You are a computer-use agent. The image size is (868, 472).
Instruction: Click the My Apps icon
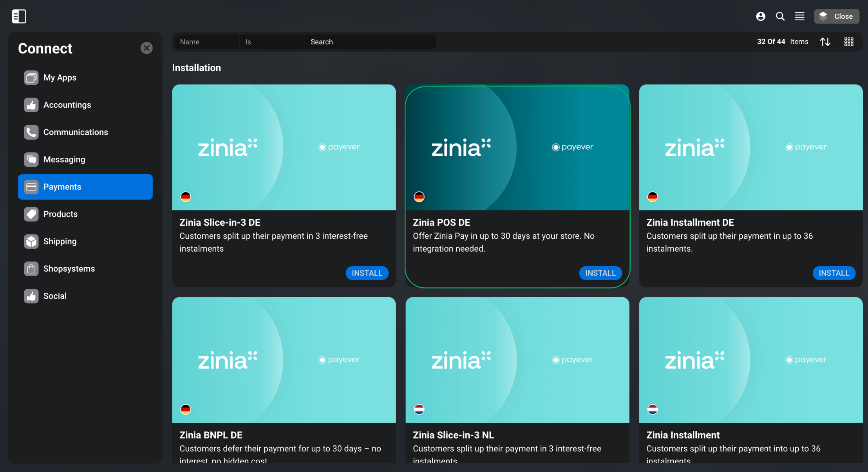tap(31, 77)
